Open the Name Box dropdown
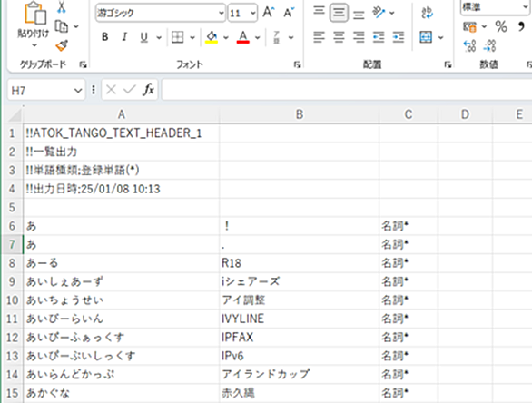This screenshot has width=532, height=403. (78, 91)
